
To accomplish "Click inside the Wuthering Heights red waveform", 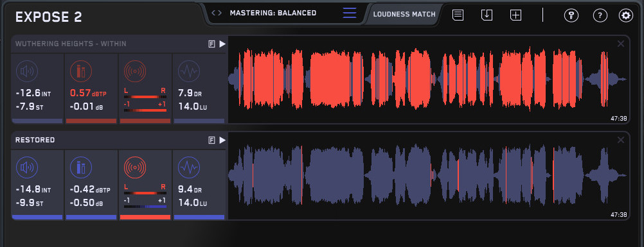I will [427, 79].
